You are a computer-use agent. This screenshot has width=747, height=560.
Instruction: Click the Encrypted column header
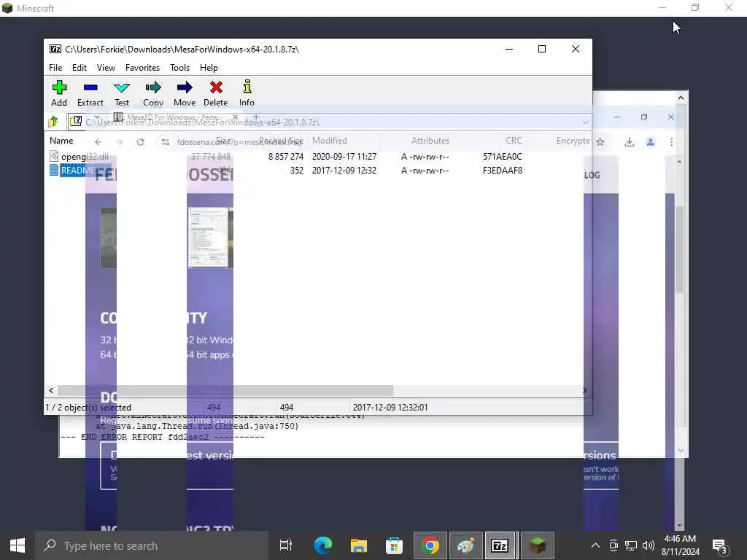pyautogui.click(x=573, y=141)
